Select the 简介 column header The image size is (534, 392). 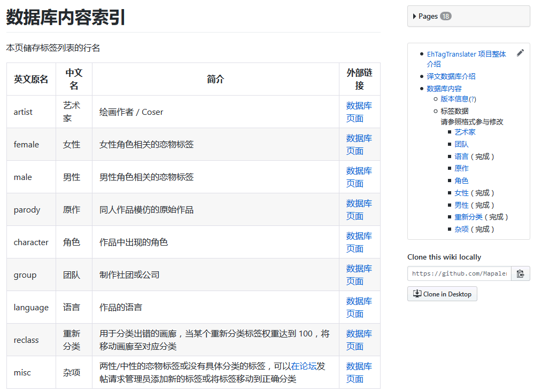click(x=215, y=79)
